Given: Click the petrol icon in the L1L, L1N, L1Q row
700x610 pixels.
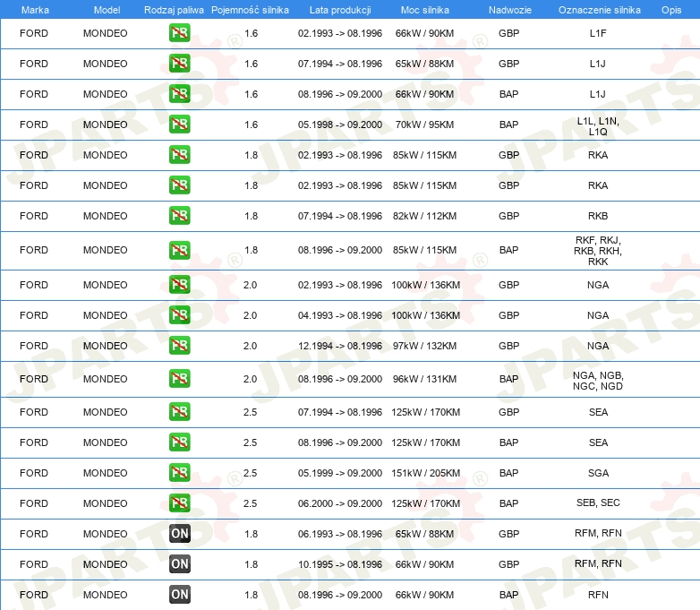Looking at the screenshot, I should point(179,125).
